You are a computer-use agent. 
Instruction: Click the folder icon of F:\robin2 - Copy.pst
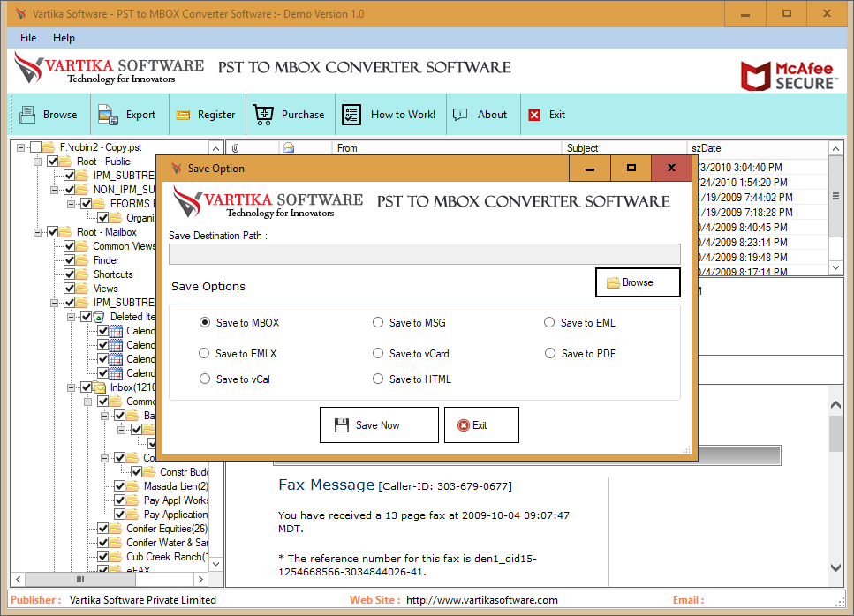(49, 147)
